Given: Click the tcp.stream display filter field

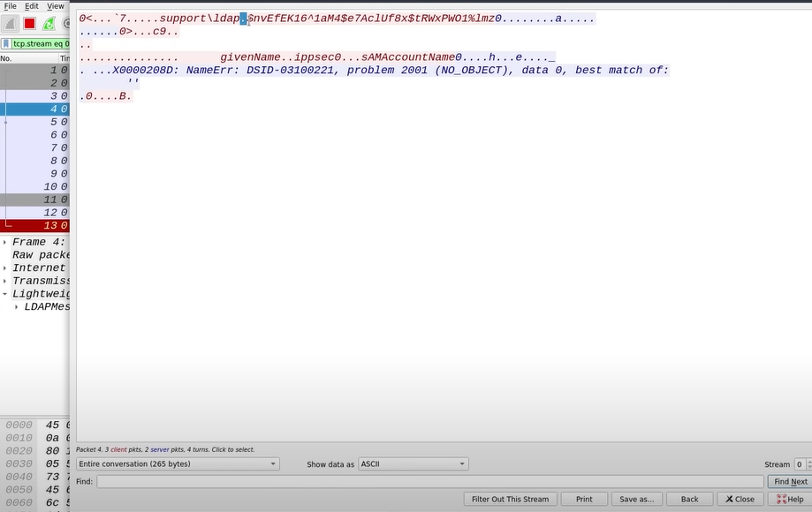Looking at the screenshot, I should [x=41, y=43].
